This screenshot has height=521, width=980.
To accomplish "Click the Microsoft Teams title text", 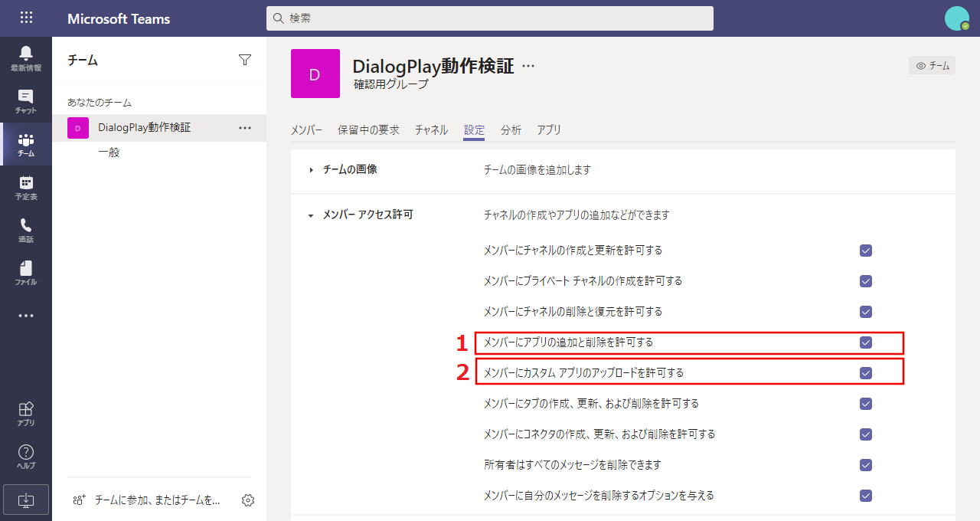I will (119, 19).
